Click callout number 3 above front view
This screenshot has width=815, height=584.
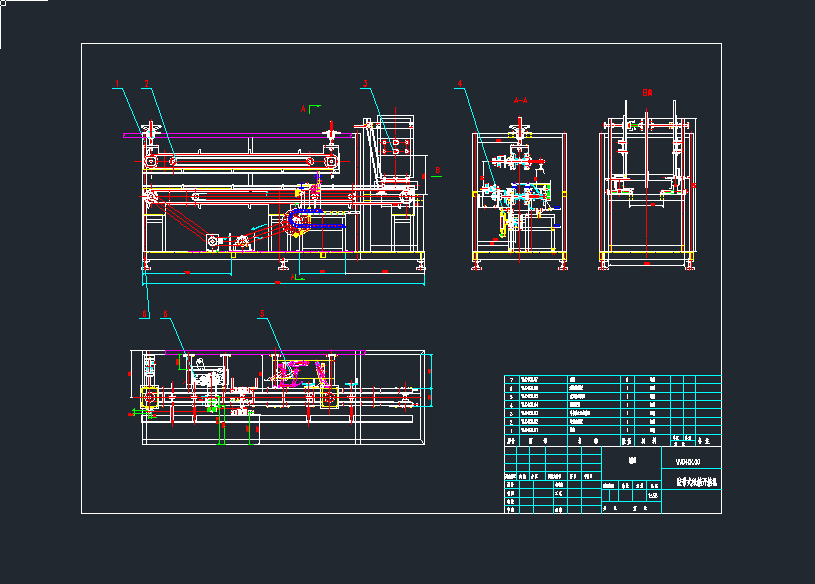pos(366,84)
